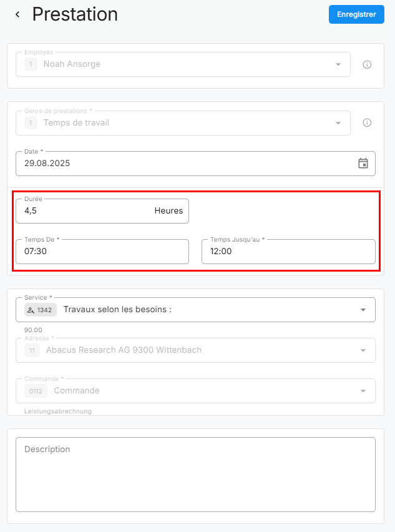Viewport: 395px width, 532px height.
Task: Expand the Adresse dropdown arrow
Action: [363, 350]
